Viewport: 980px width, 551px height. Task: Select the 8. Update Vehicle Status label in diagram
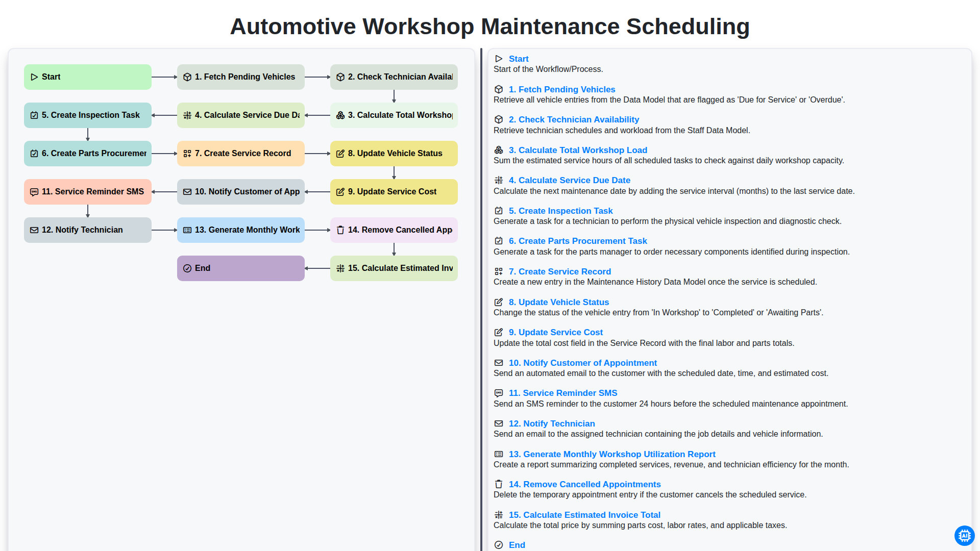(395, 154)
